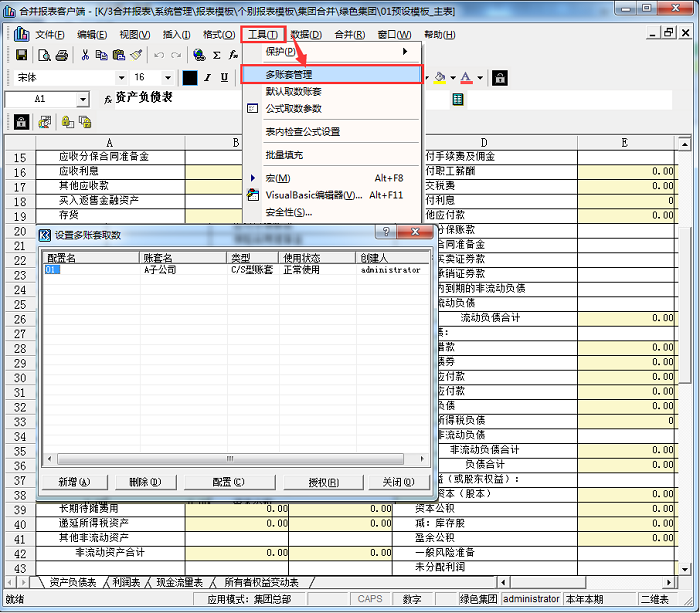Click the Sum (Σ) toolbar icon
The height and width of the screenshot is (613, 700).
tap(216, 55)
